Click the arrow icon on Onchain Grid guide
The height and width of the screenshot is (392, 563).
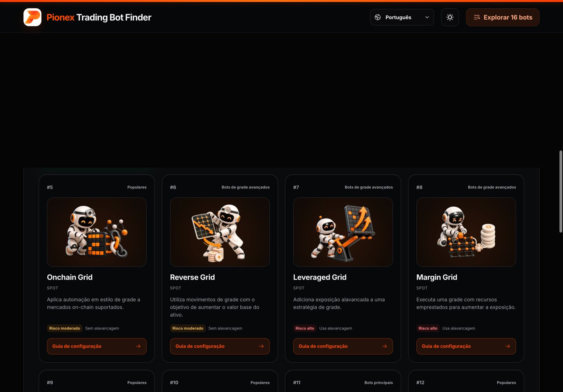(x=138, y=346)
